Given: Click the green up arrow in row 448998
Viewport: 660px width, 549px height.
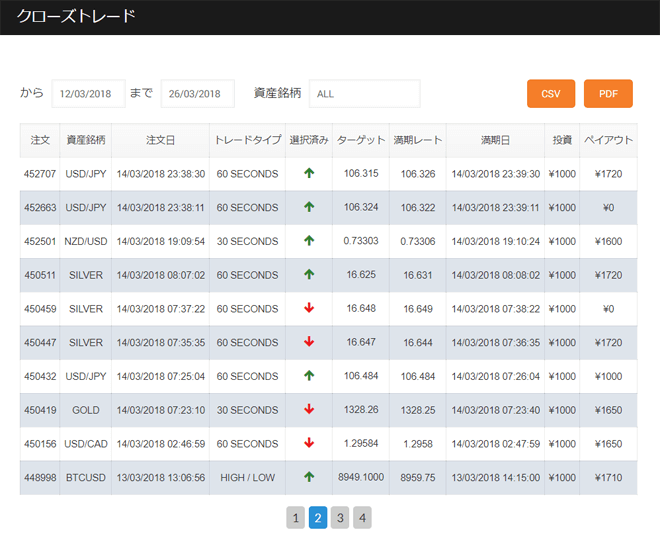Looking at the screenshot, I should click(x=309, y=477).
